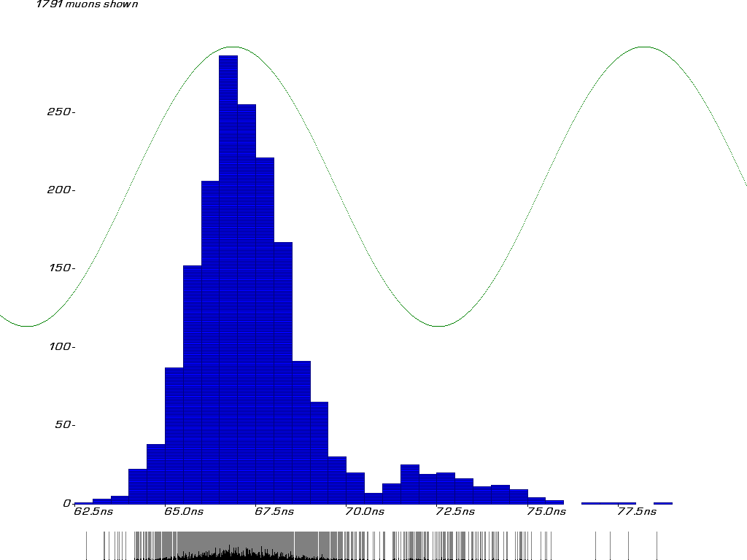The width and height of the screenshot is (747, 560).
Task: Select the 75.0ns x-axis label
Action: pyautogui.click(x=546, y=512)
